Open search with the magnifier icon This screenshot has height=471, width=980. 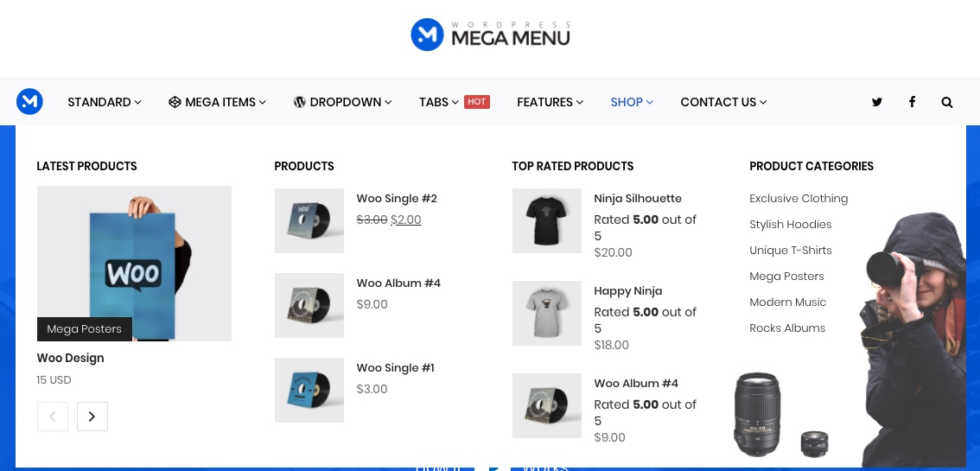pos(947,102)
